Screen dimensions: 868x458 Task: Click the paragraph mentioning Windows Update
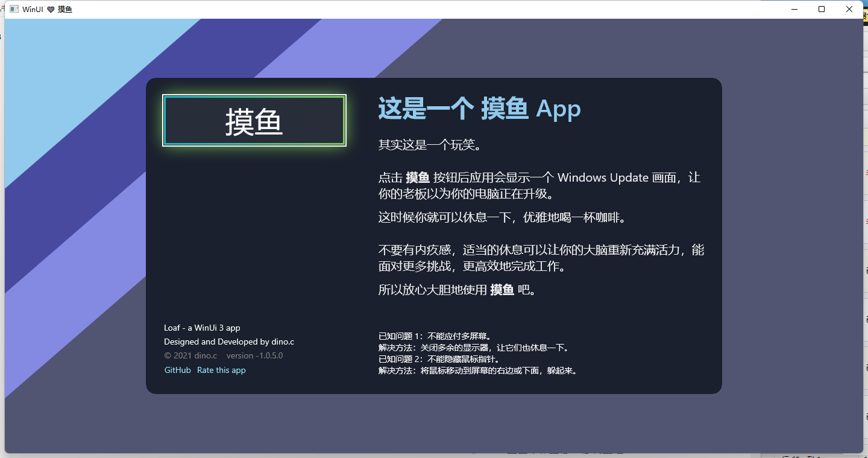[539, 186]
